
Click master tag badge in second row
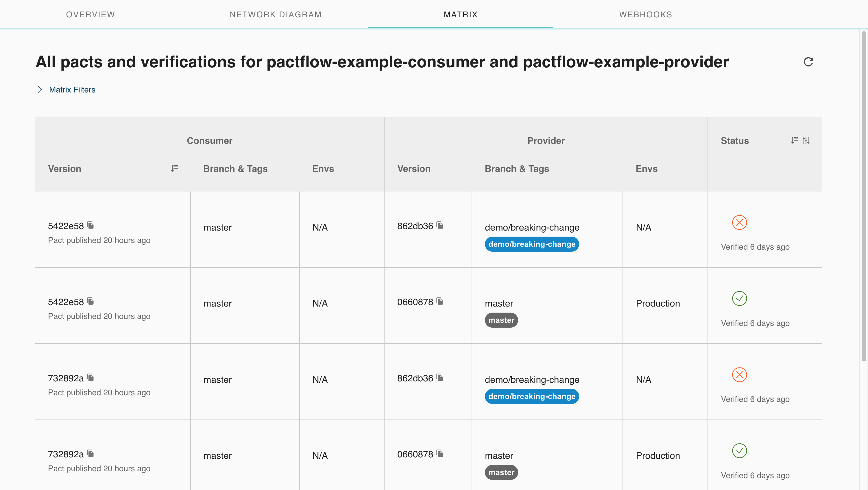pyautogui.click(x=501, y=320)
